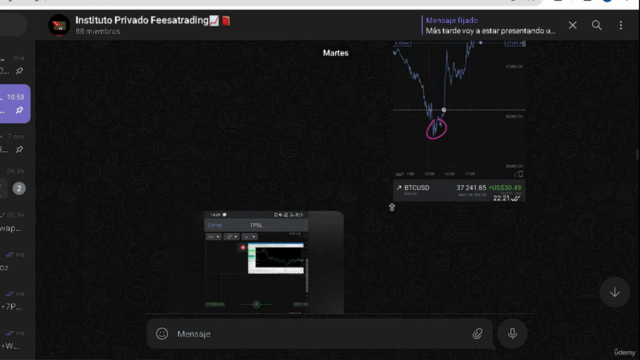The image size is (640, 360).
Task: Click the pin icon on the top chat
Action: tap(19, 71)
